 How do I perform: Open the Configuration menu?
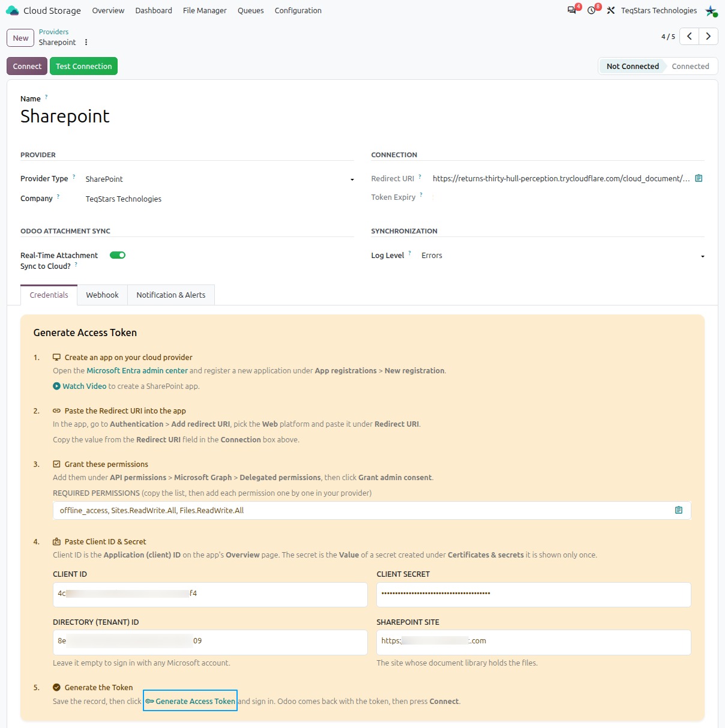[x=298, y=10]
